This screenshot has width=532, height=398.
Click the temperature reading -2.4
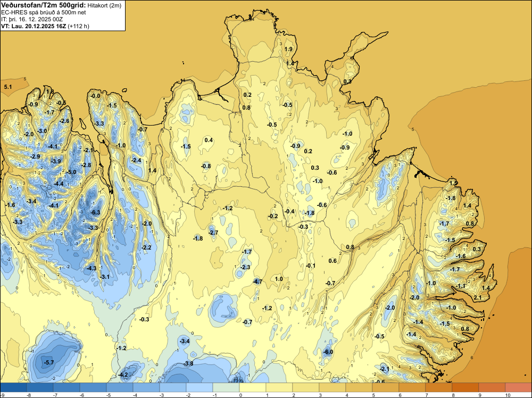point(136,160)
